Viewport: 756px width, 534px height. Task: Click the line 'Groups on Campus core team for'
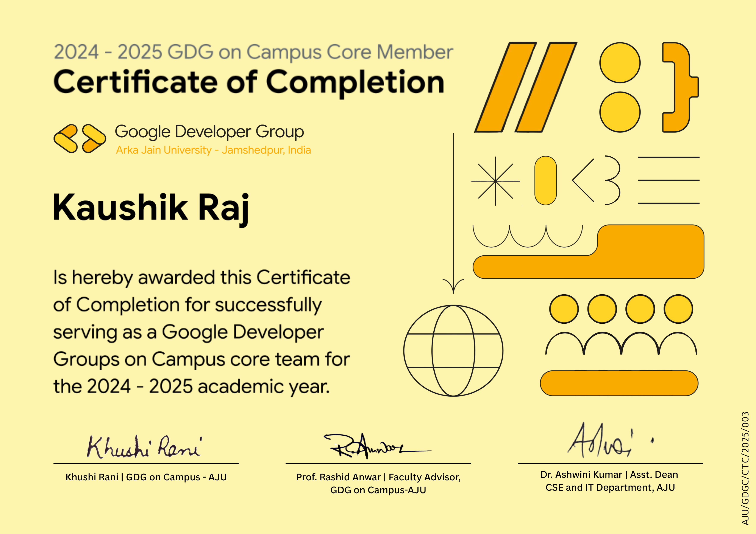201,360
